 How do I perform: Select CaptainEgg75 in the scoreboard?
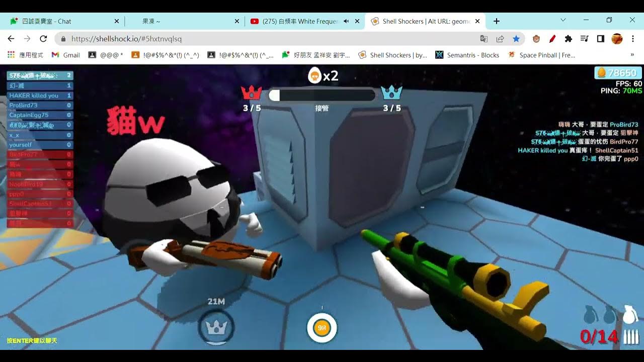40,115
